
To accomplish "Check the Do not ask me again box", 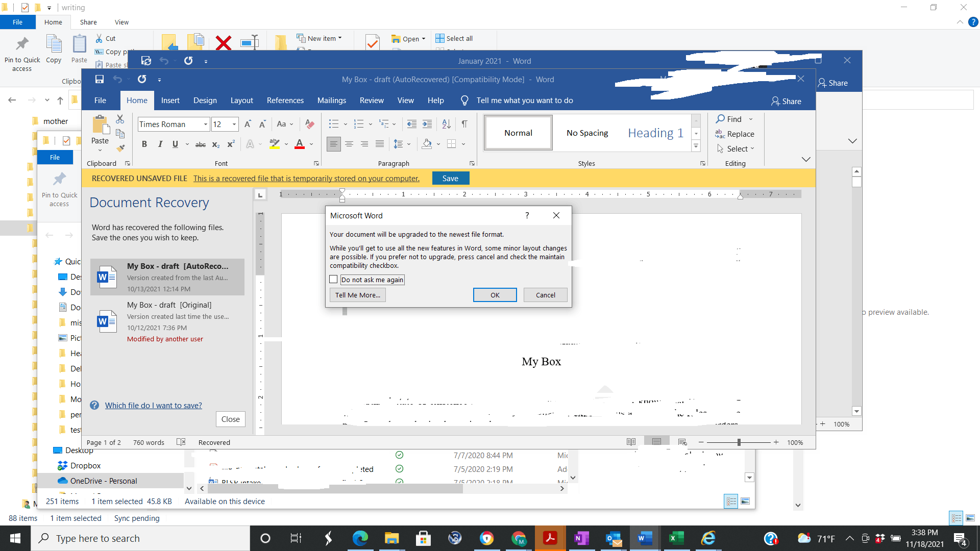I will (334, 280).
